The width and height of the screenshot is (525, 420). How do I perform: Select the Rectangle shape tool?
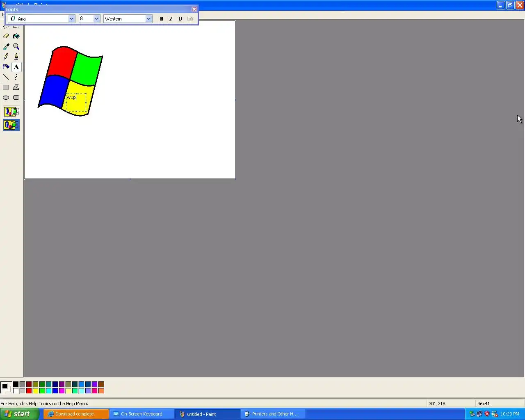6,87
